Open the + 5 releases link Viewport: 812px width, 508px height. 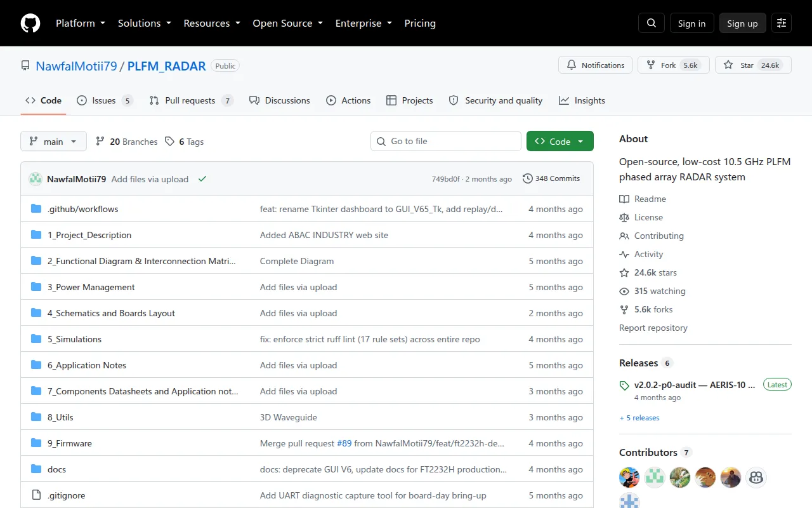639,418
